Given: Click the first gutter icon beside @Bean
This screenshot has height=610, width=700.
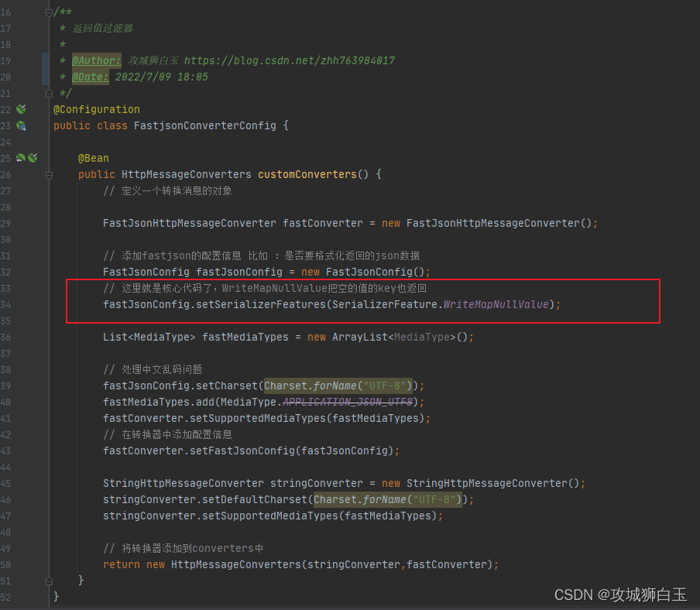Looking at the screenshot, I should 21,157.
